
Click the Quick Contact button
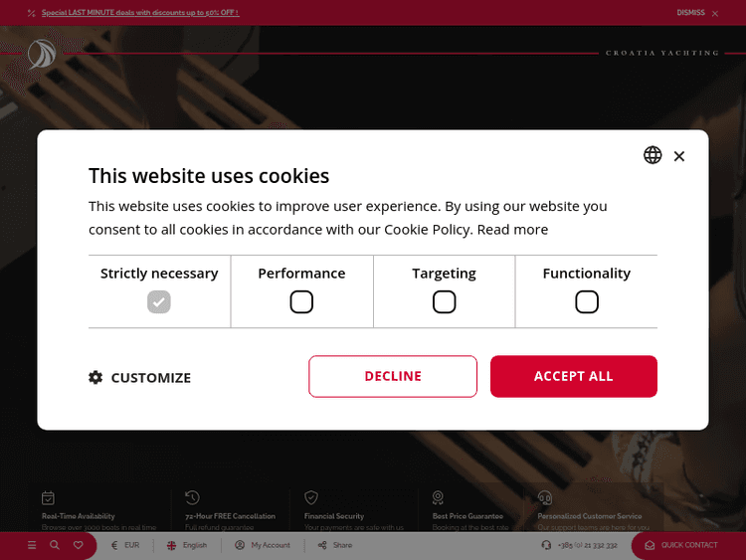pyautogui.click(x=681, y=545)
